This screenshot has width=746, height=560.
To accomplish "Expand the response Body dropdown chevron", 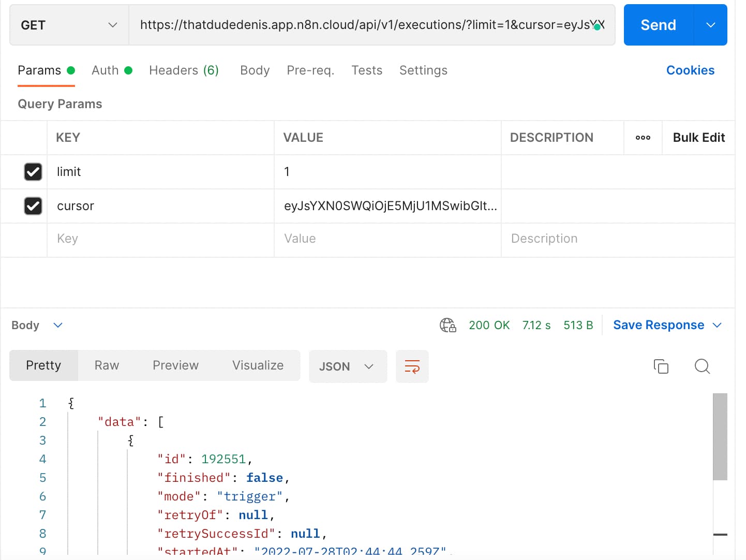I will point(58,325).
